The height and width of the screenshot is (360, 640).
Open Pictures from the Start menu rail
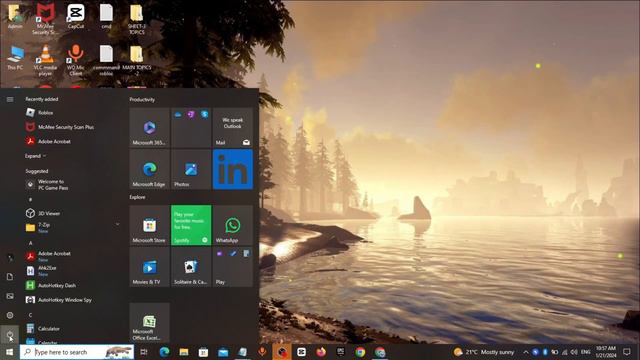pos(10,296)
